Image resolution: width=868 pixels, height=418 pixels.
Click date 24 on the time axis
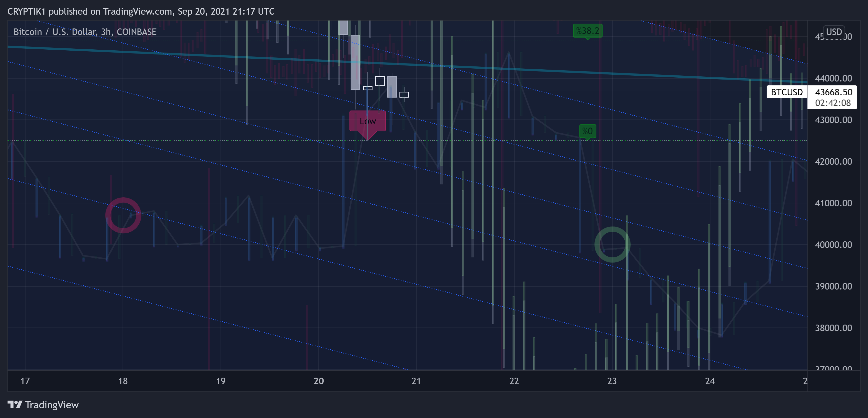(710, 381)
